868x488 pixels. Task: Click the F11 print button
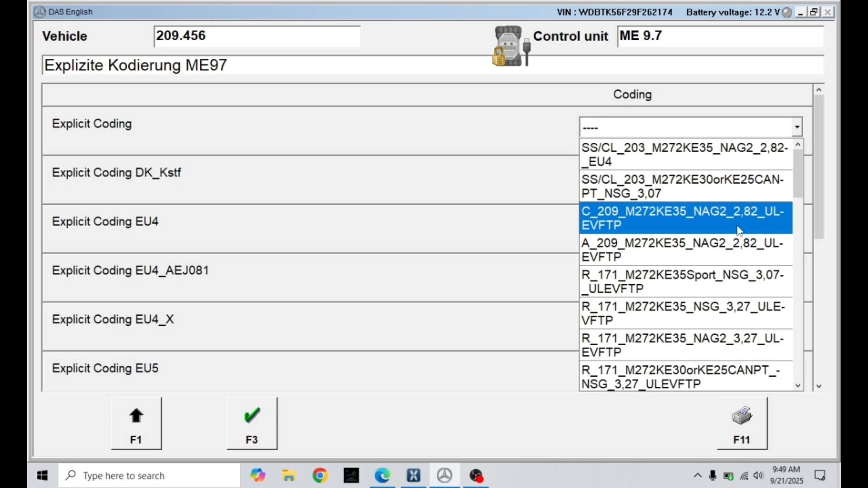coord(742,423)
